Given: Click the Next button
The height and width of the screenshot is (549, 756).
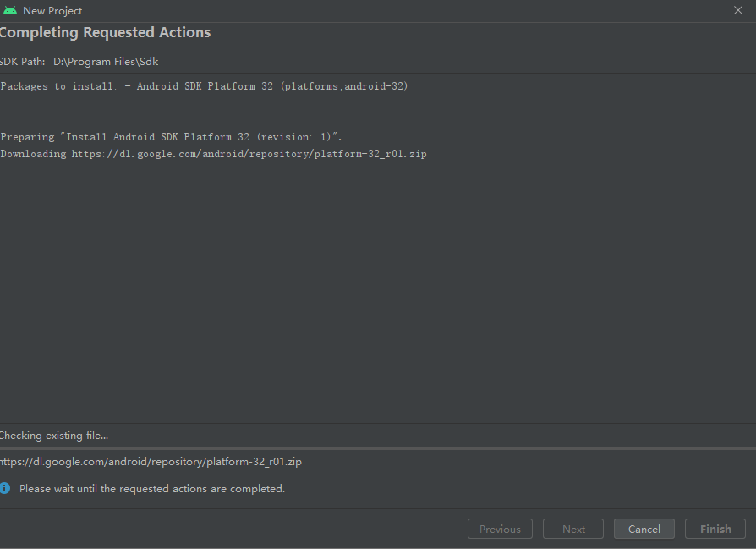Looking at the screenshot, I should [573, 529].
